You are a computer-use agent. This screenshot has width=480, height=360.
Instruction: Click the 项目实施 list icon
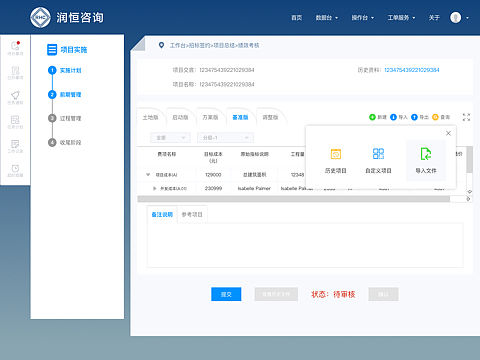(x=52, y=50)
